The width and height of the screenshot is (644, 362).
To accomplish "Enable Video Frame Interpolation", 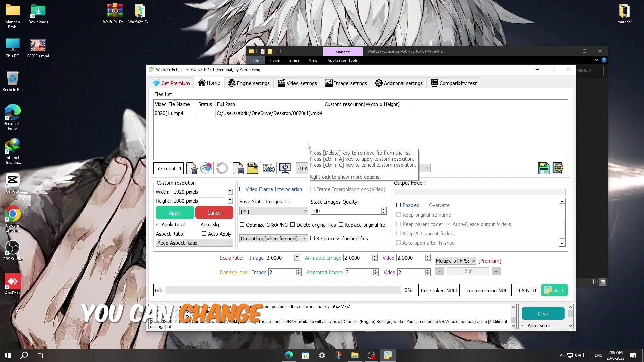I will click(x=242, y=189).
